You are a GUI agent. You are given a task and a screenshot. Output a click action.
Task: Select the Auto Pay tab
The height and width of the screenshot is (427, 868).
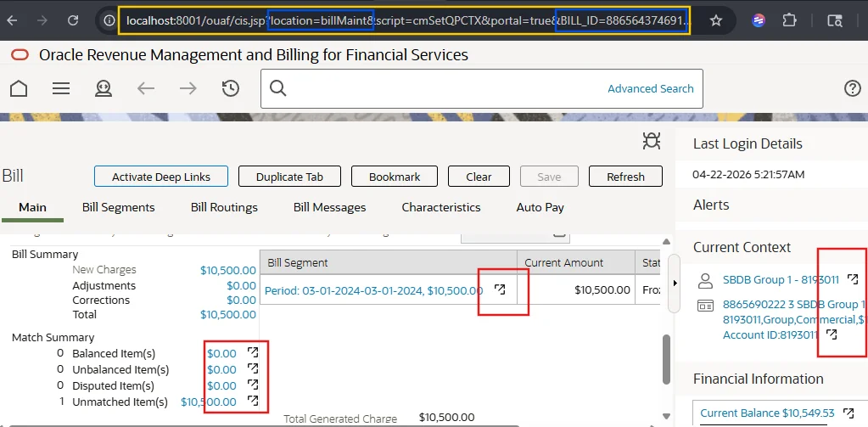540,207
